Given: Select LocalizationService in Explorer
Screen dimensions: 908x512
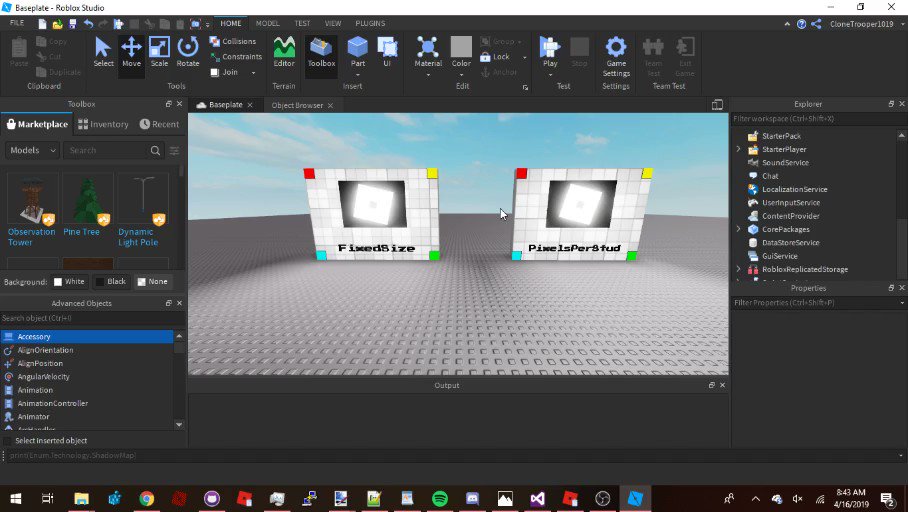Looking at the screenshot, I should tap(794, 189).
